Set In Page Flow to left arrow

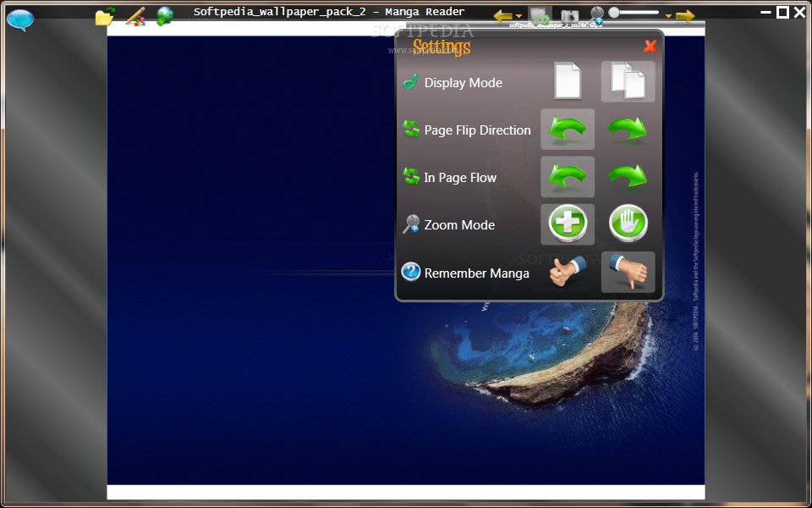click(568, 177)
